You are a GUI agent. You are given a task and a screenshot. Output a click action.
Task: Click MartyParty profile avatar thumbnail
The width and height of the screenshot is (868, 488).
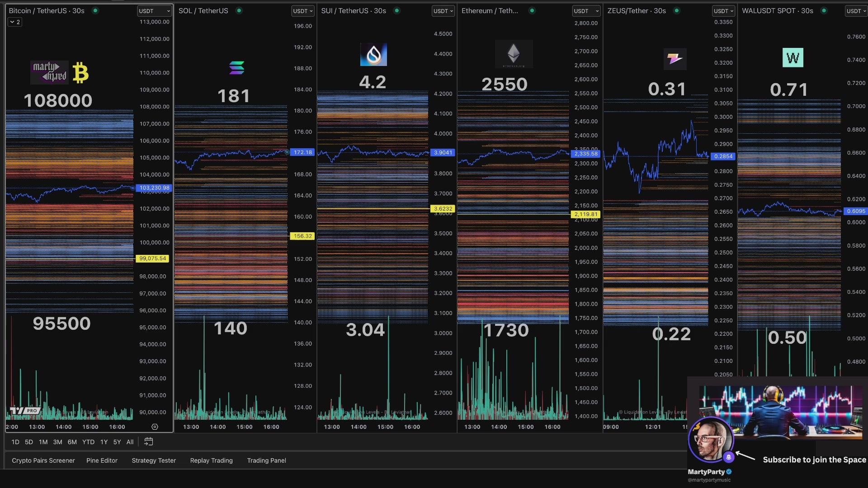click(x=710, y=440)
